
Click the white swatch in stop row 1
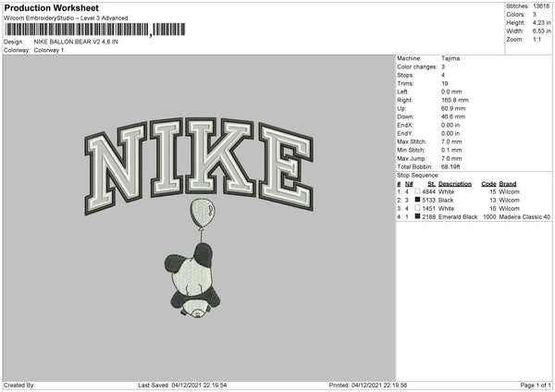click(x=418, y=191)
